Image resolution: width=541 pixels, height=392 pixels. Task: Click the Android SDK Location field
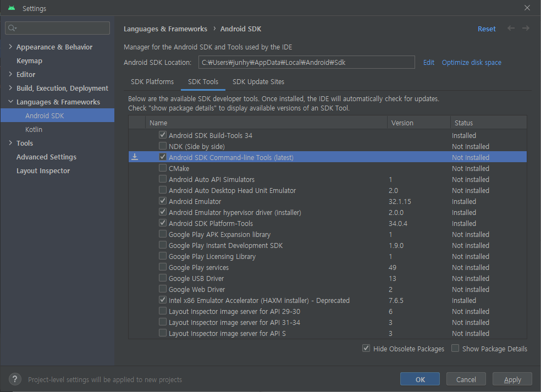tap(306, 63)
